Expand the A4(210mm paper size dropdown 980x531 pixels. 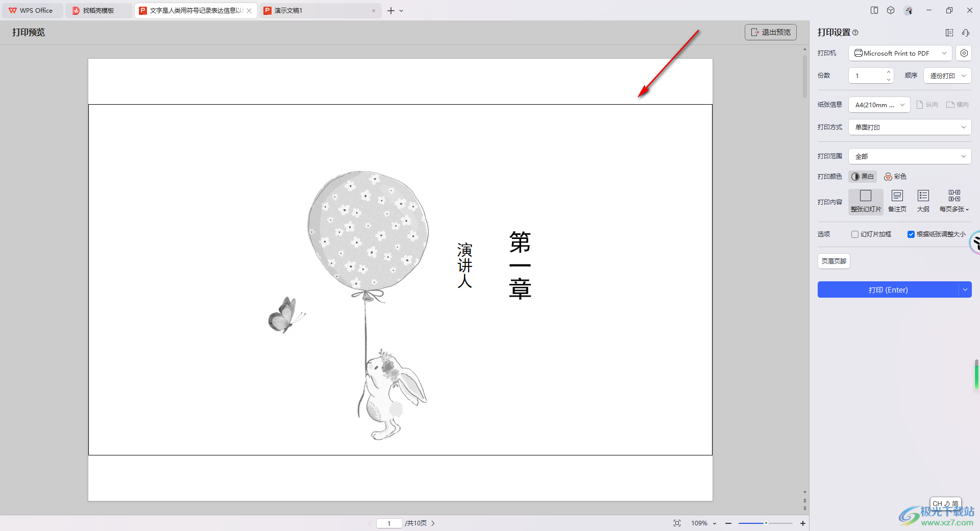(x=879, y=105)
